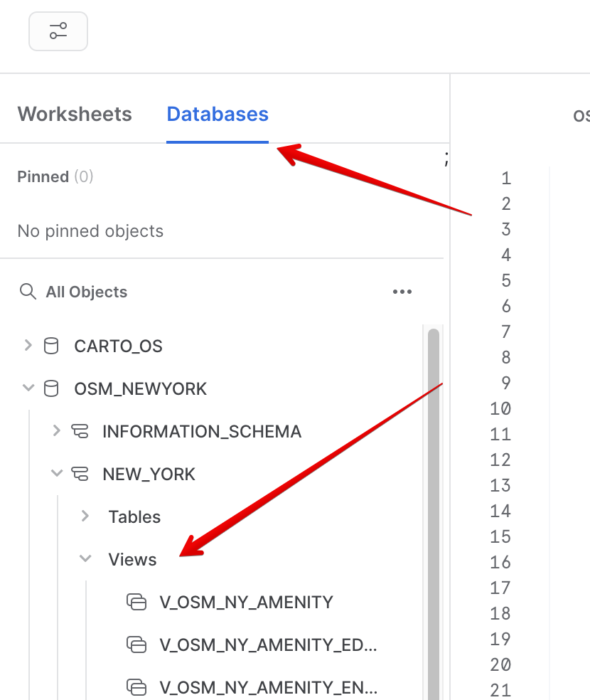Click the view icon beside V_OSM_NY_AMENITY_ED...
Viewport: 590px width, 700px height.
(136, 645)
